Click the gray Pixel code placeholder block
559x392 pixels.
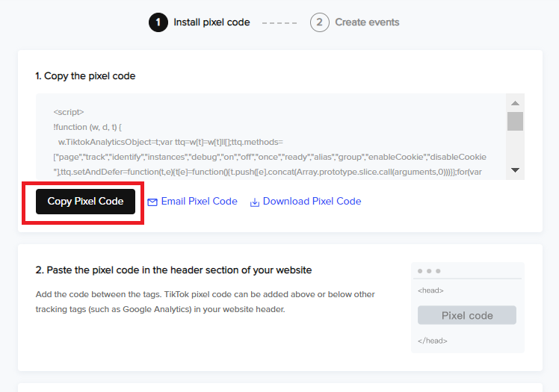(x=467, y=315)
